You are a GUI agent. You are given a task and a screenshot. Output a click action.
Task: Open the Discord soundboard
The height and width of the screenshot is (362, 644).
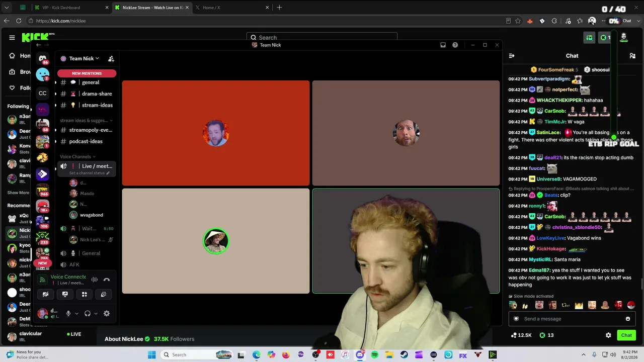[x=104, y=294]
